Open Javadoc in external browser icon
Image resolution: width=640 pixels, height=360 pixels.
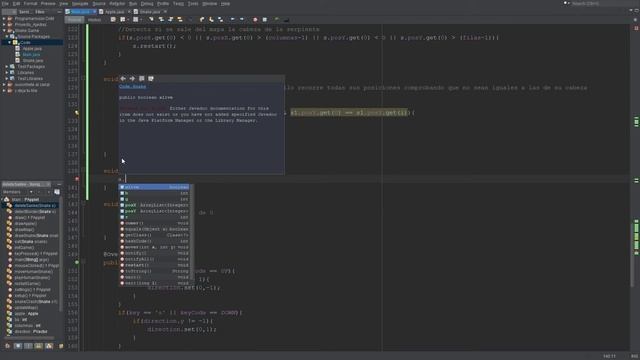(x=141, y=78)
